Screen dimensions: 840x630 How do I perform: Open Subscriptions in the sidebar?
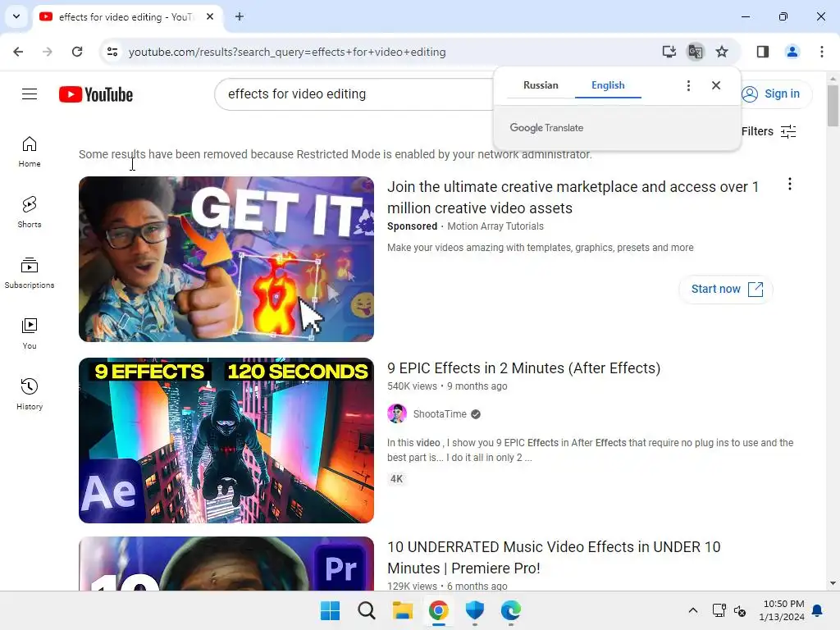(x=30, y=273)
